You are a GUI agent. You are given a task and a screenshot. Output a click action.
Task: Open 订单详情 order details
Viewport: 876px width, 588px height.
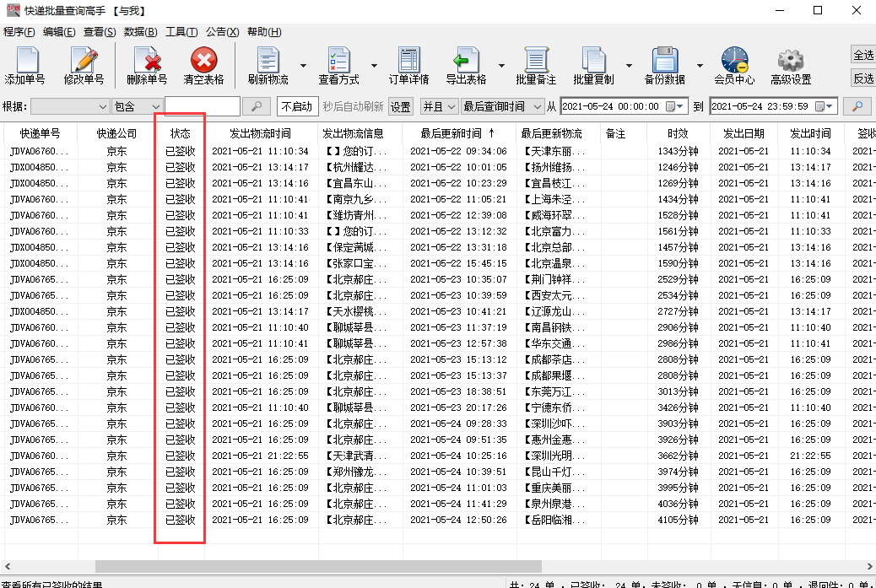[x=408, y=65]
